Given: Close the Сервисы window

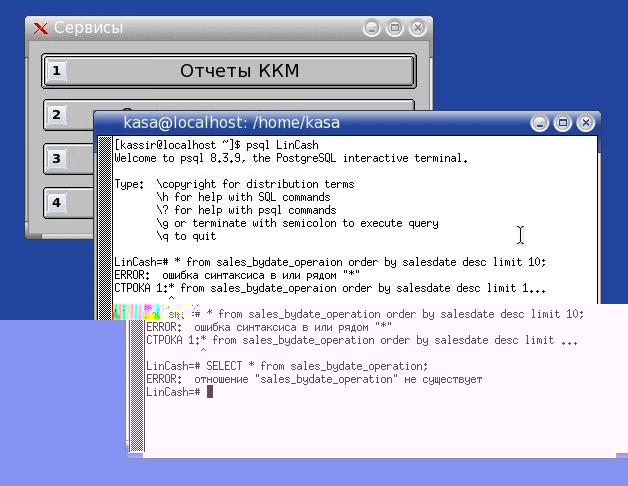Looking at the screenshot, I should pyautogui.click(x=418, y=28).
